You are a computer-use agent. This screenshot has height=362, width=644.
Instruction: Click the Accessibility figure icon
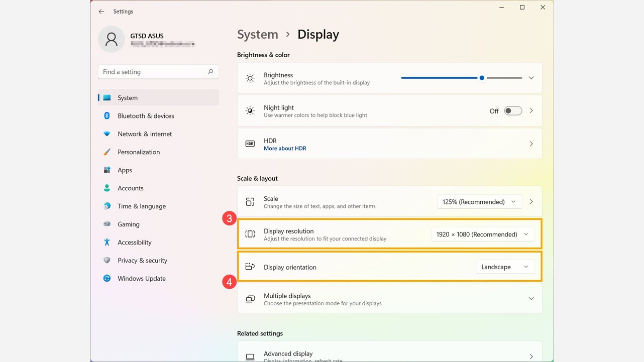[x=107, y=243]
